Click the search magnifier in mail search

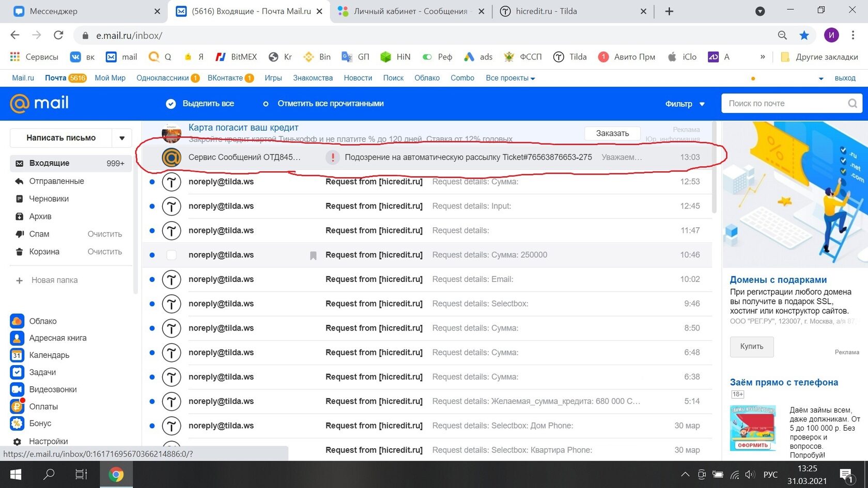[853, 103]
